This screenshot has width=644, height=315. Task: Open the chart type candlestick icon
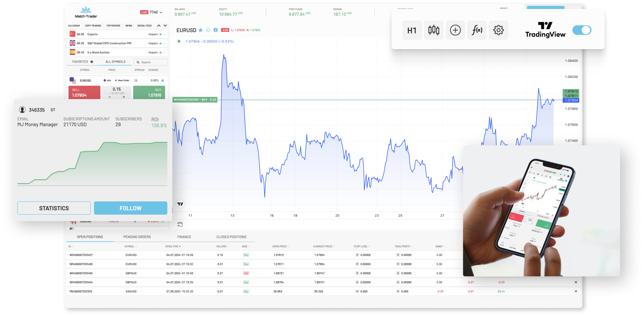coord(434,30)
